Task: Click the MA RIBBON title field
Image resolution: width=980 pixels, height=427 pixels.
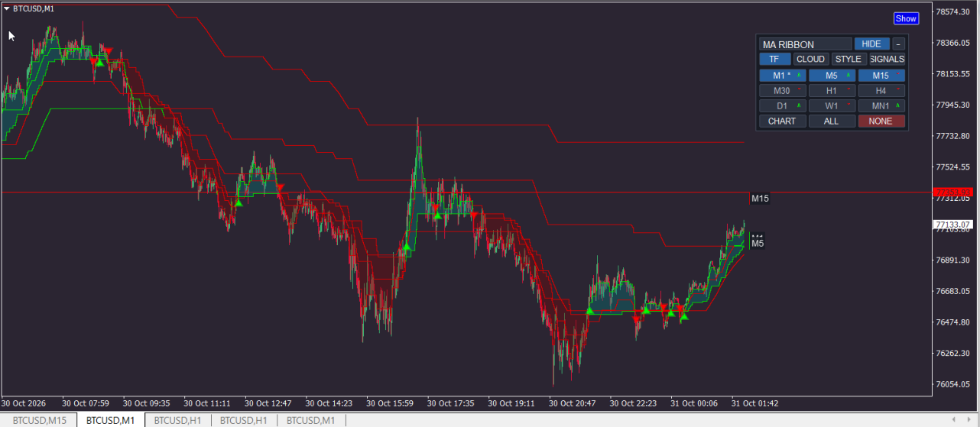Action: 806,44
